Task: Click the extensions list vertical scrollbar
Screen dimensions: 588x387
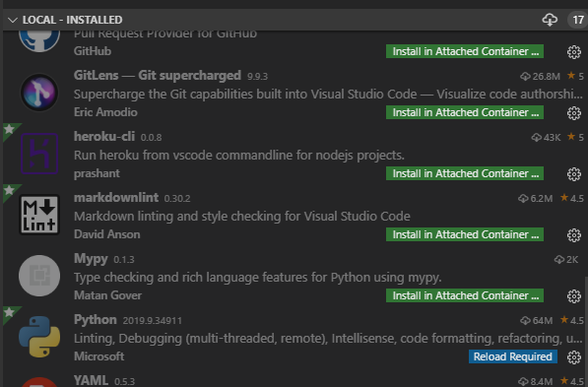Action: tap(586, 332)
